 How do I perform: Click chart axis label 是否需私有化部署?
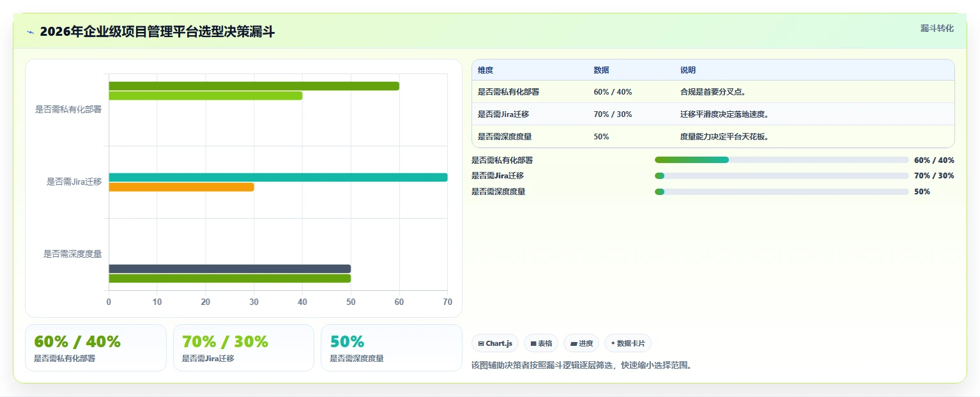[x=68, y=109]
